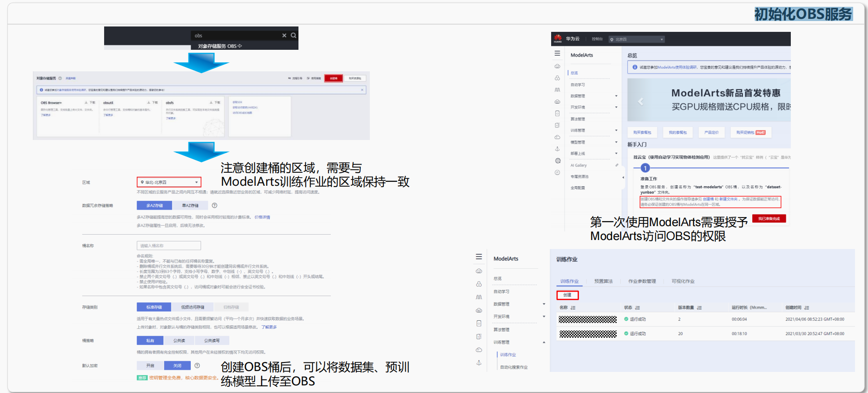Click circled P icon in 总览 sidebar
Screen dimensions: 868x393
pyautogui.click(x=557, y=172)
